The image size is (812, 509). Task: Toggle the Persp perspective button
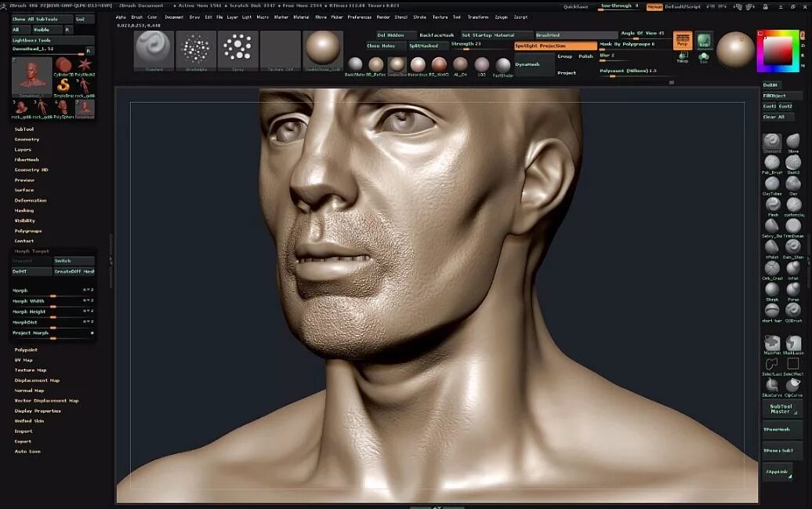coord(683,41)
